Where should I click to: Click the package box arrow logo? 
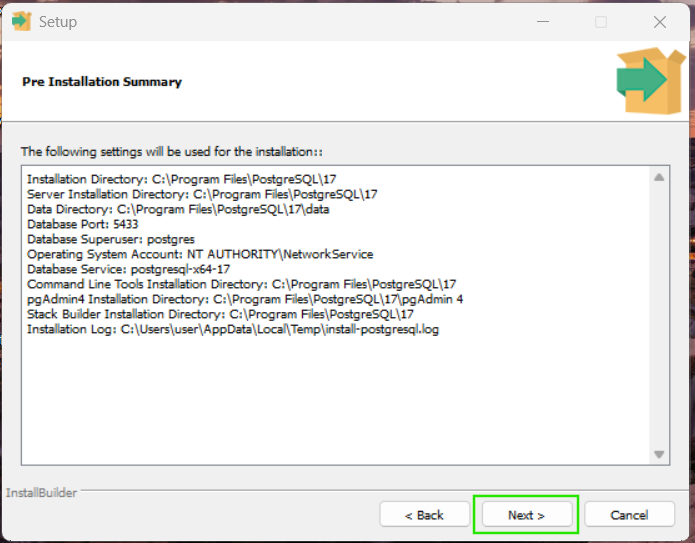(651, 81)
